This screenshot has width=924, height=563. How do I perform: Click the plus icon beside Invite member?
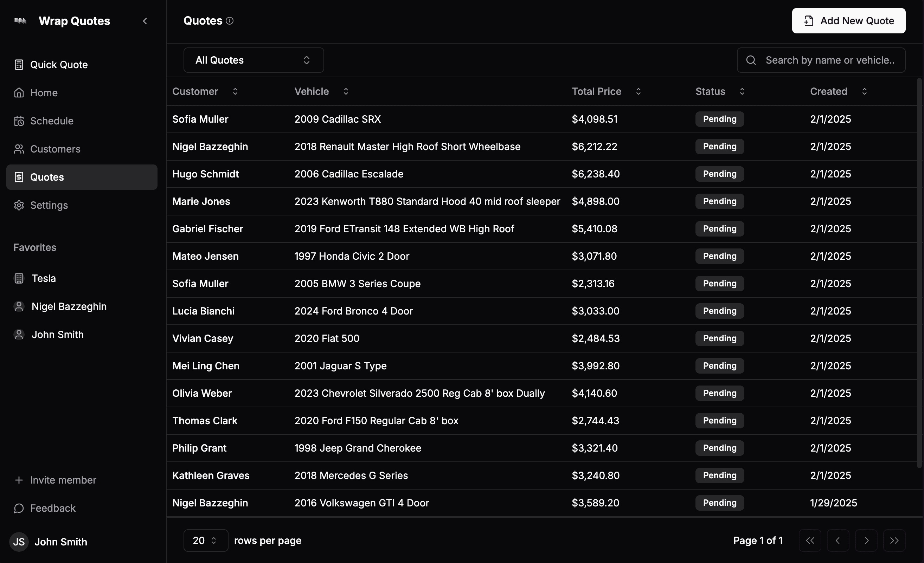(x=19, y=480)
